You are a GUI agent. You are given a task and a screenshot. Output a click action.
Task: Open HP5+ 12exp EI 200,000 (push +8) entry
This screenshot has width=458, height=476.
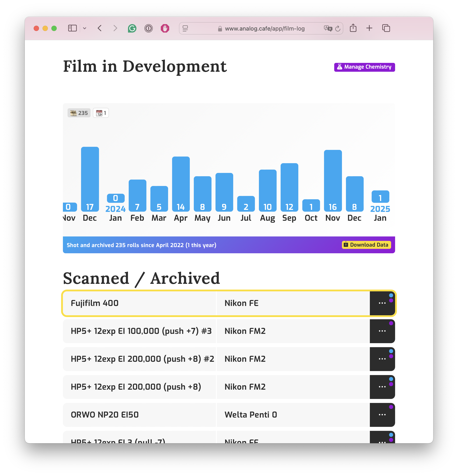140,387
